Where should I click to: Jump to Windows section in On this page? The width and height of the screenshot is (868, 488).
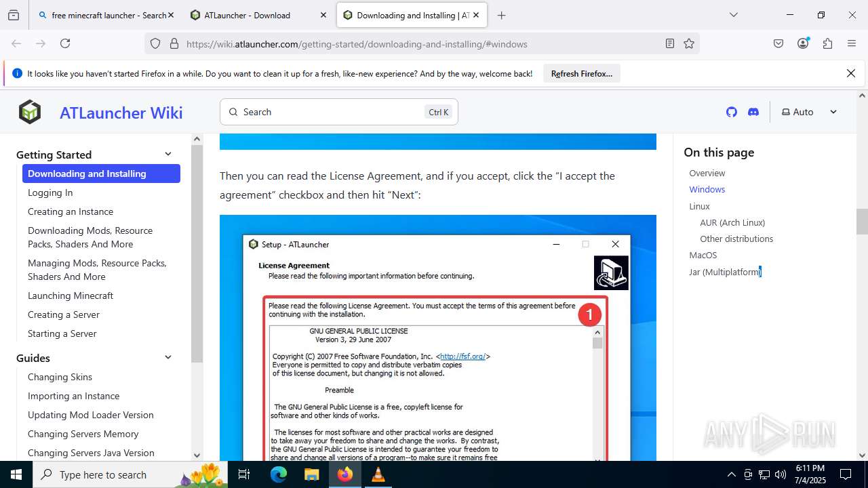pos(707,189)
